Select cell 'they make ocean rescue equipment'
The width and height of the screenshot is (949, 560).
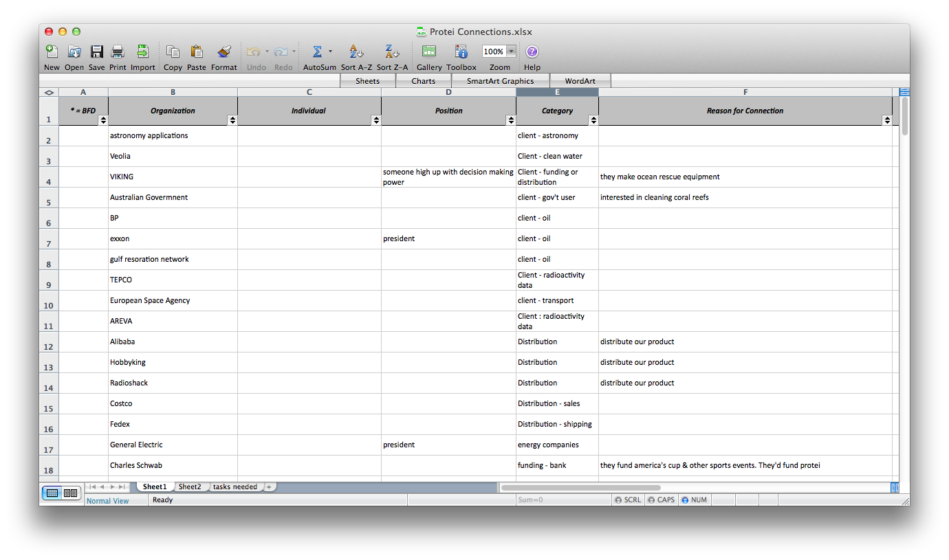coord(745,177)
